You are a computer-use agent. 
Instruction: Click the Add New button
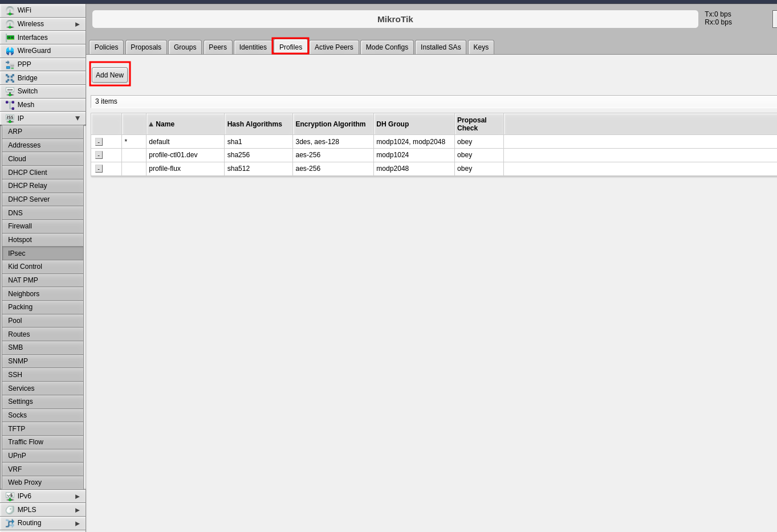(x=109, y=75)
